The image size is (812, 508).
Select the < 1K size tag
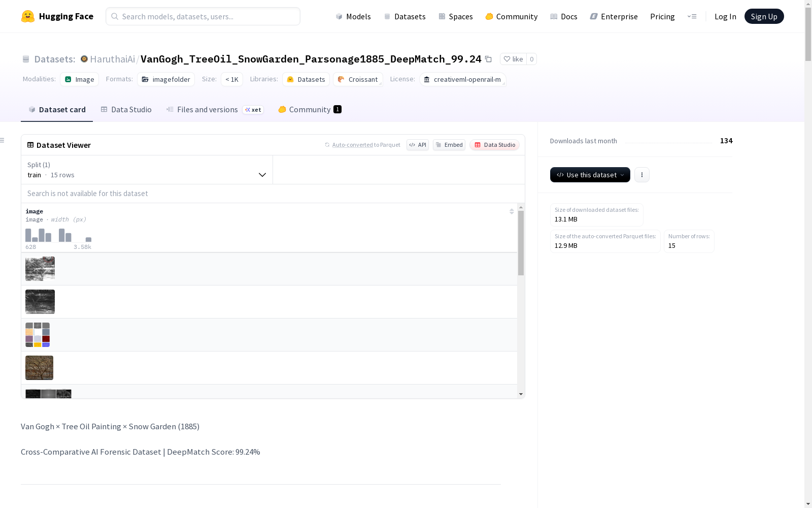[232, 79]
